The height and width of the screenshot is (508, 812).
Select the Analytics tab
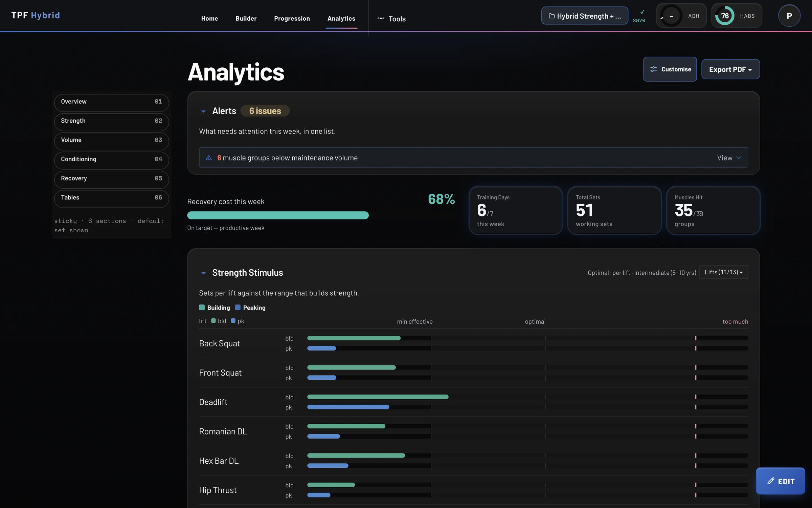(x=341, y=18)
